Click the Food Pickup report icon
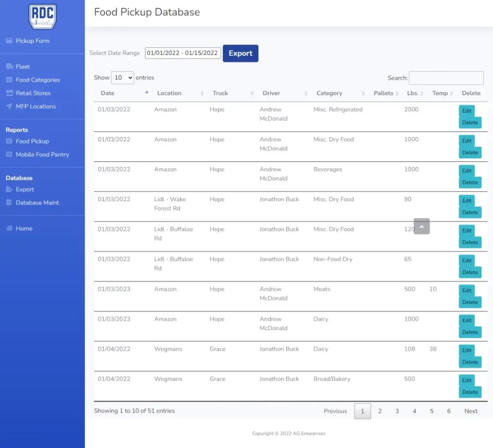This screenshot has height=448, width=493. pos(9,141)
